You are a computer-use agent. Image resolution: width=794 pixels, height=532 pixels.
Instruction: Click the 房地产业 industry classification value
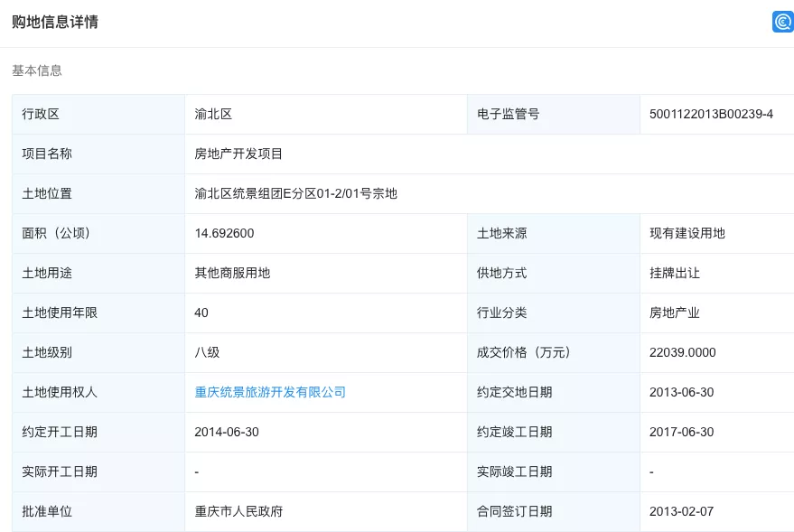pyautogui.click(x=674, y=313)
